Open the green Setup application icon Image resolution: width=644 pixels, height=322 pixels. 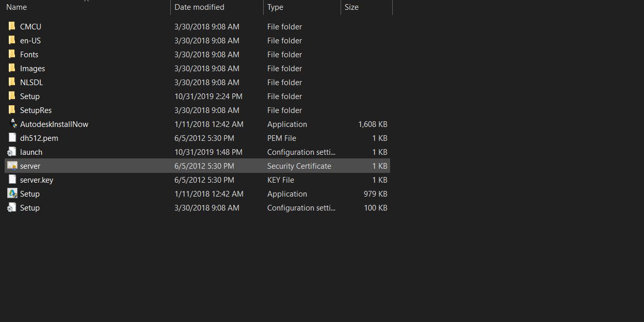pos(12,194)
